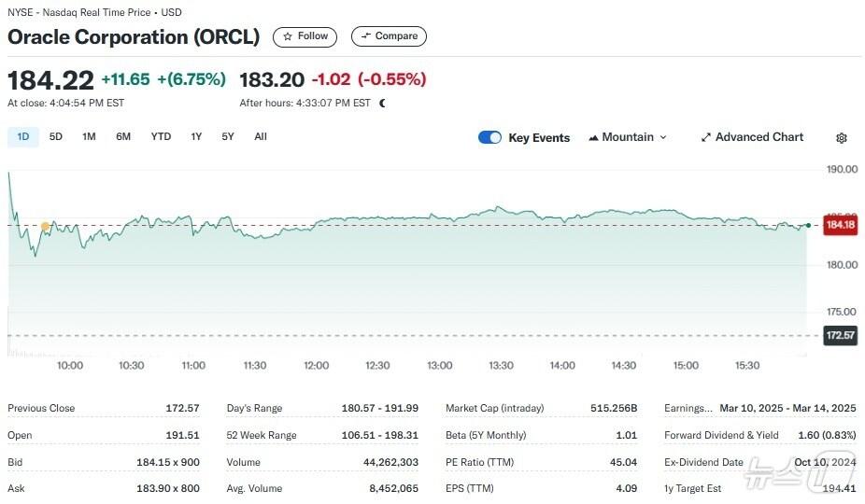This screenshot has height=504, width=865.
Task: Choose the YTD range tab
Action: (x=161, y=137)
